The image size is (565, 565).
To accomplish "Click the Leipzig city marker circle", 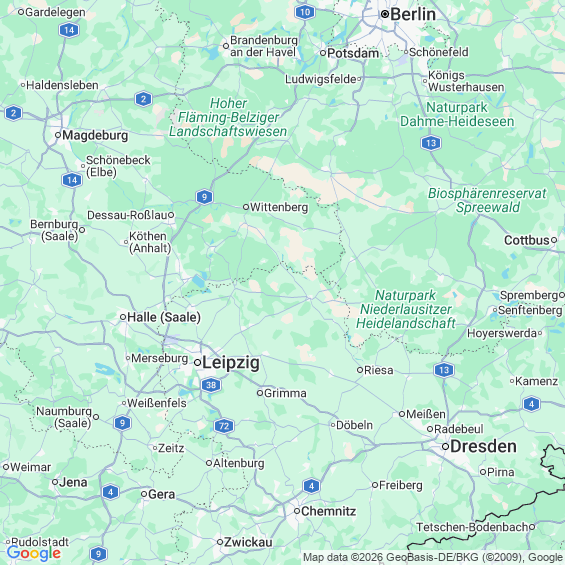I will tap(197, 362).
